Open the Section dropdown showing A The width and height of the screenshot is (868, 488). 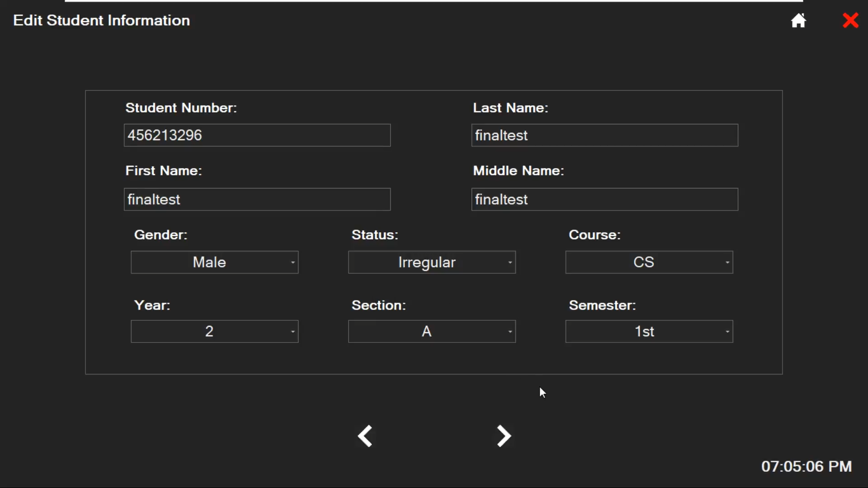coord(432,331)
